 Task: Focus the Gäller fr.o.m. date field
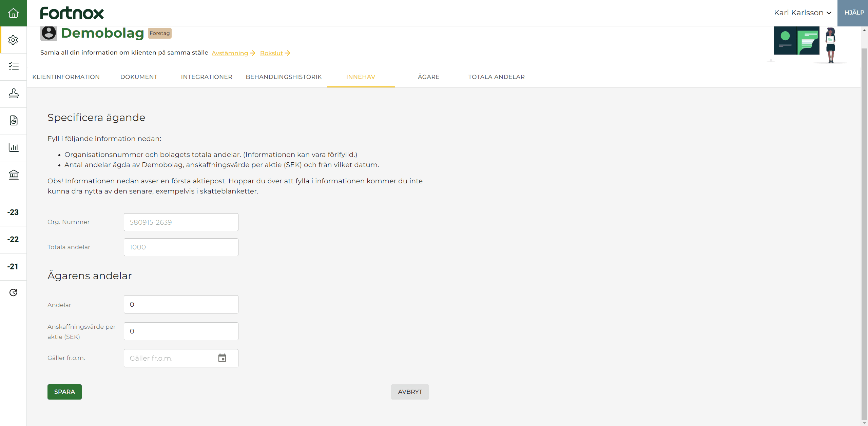[x=181, y=358]
